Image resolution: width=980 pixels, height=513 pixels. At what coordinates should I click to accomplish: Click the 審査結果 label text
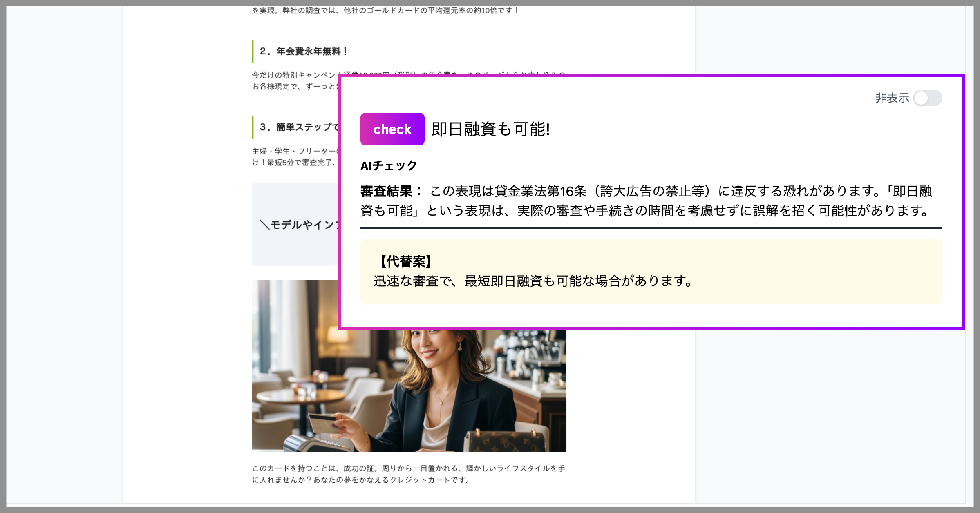[x=386, y=191]
